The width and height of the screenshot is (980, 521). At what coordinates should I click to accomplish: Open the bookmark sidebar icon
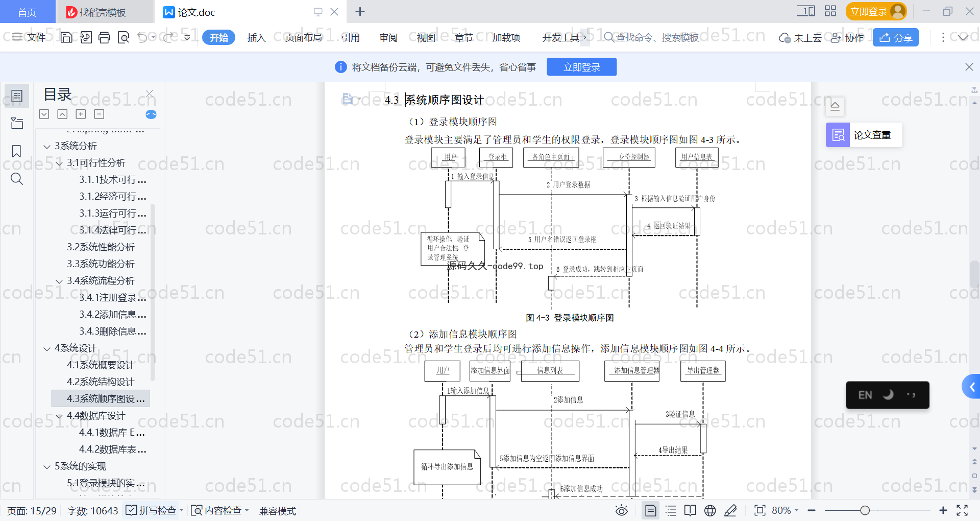pos(17,151)
